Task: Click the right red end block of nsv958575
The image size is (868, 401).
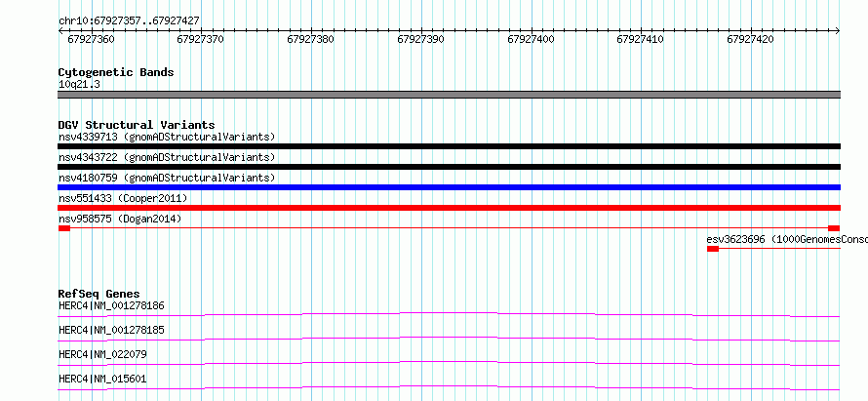Action: pyautogui.click(x=834, y=228)
